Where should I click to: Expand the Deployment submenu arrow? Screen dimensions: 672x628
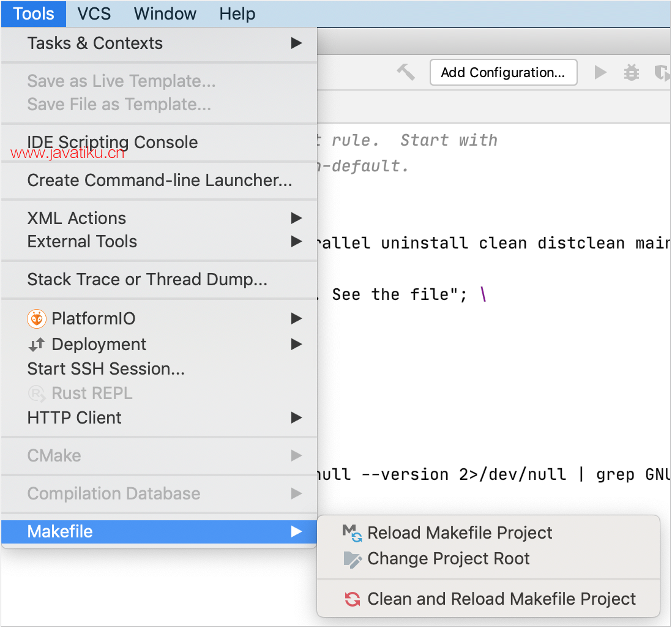tap(297, 344)
